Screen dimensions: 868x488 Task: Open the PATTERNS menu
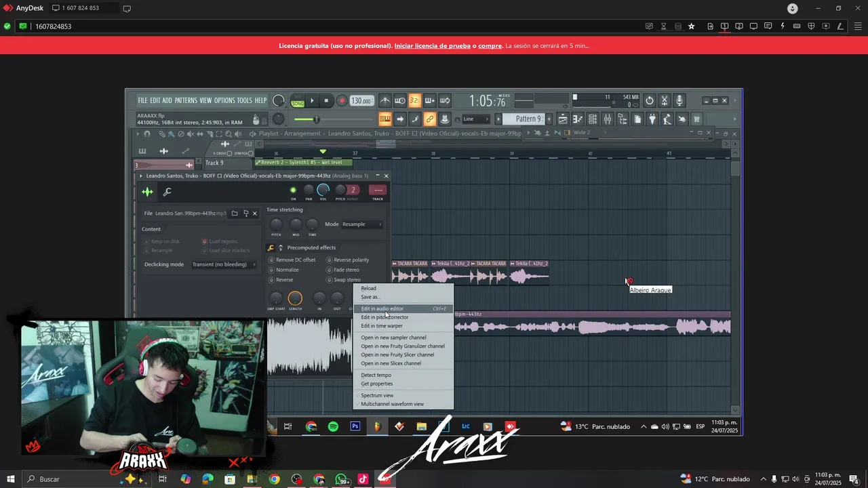(x=186, y=100)
